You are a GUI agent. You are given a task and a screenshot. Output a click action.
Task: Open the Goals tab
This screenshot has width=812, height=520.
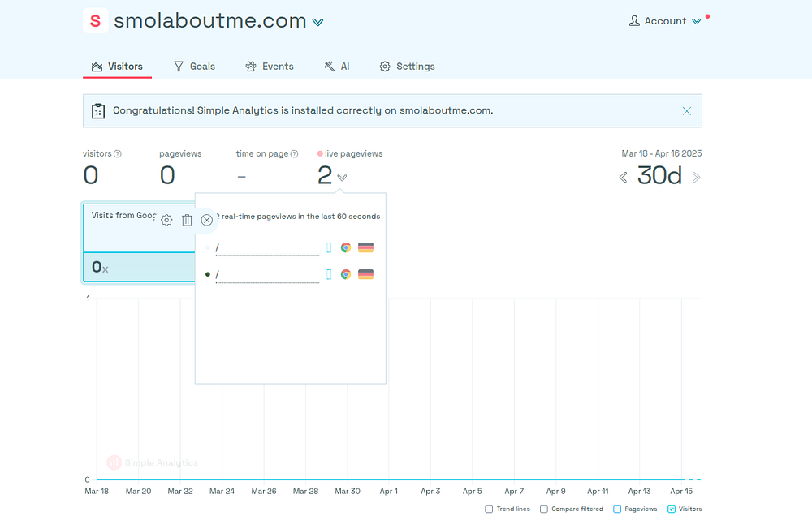click(195, 67)
